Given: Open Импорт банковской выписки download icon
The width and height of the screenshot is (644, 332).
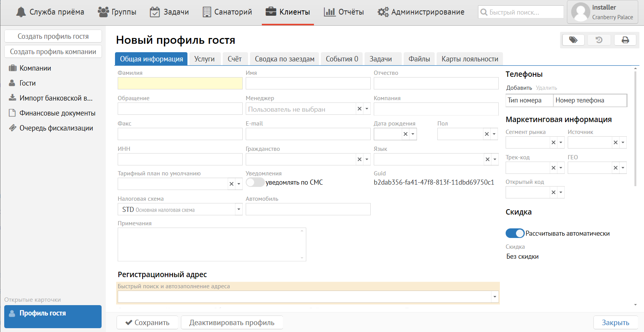Looking at the screenshot, I should point(13,98).
